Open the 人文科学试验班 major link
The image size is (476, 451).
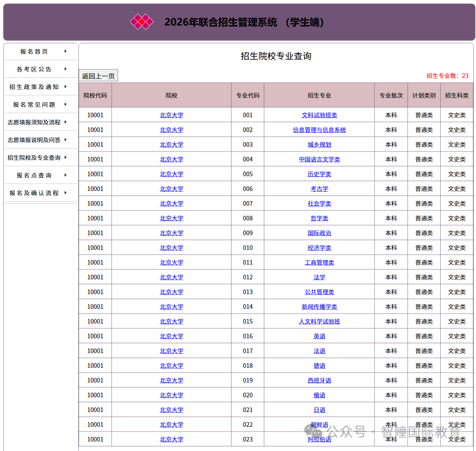click(319, 321)
